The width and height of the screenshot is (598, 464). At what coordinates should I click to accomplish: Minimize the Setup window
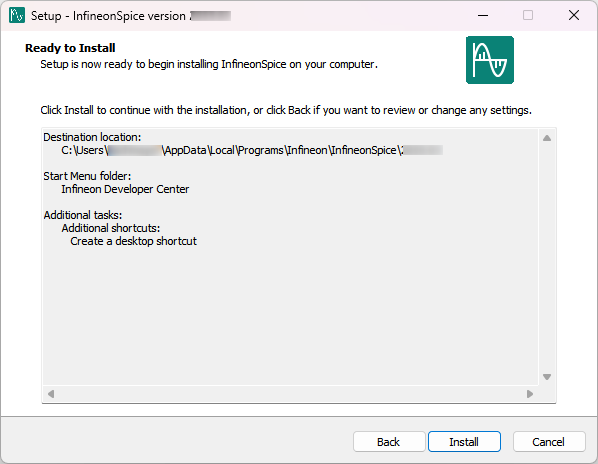click(483, 16)
